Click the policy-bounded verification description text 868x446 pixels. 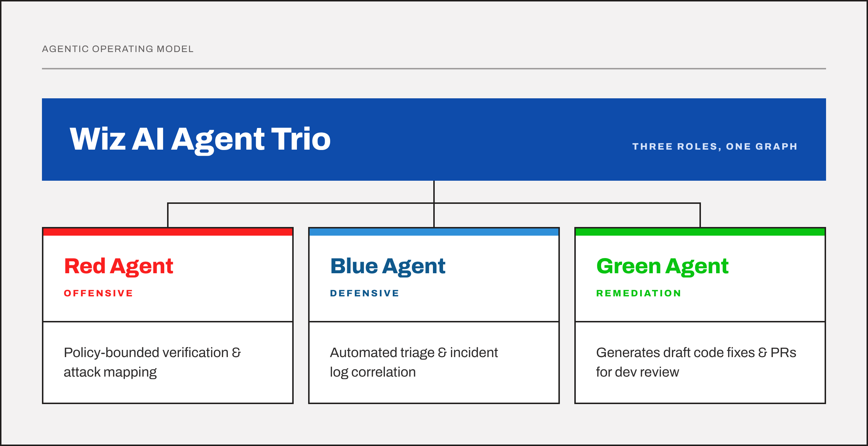152,362
